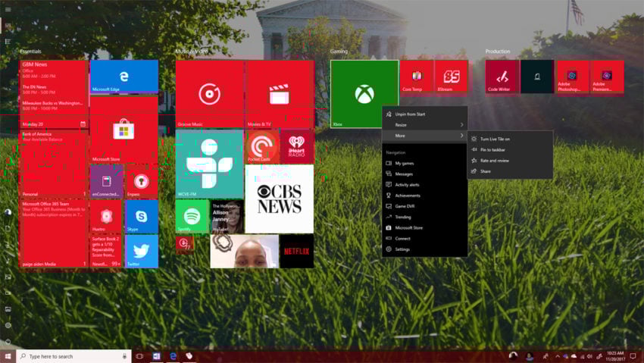The image size is (644, 363).
Task: Click Share in the submenu
Action: click(x=510, y=171)
